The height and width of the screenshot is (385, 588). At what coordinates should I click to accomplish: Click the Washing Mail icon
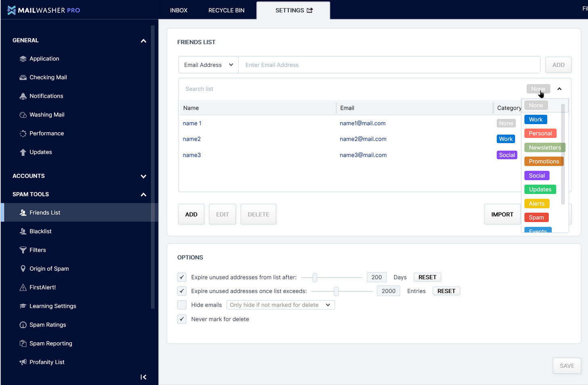pyautogui.click(x=23, y=115)
